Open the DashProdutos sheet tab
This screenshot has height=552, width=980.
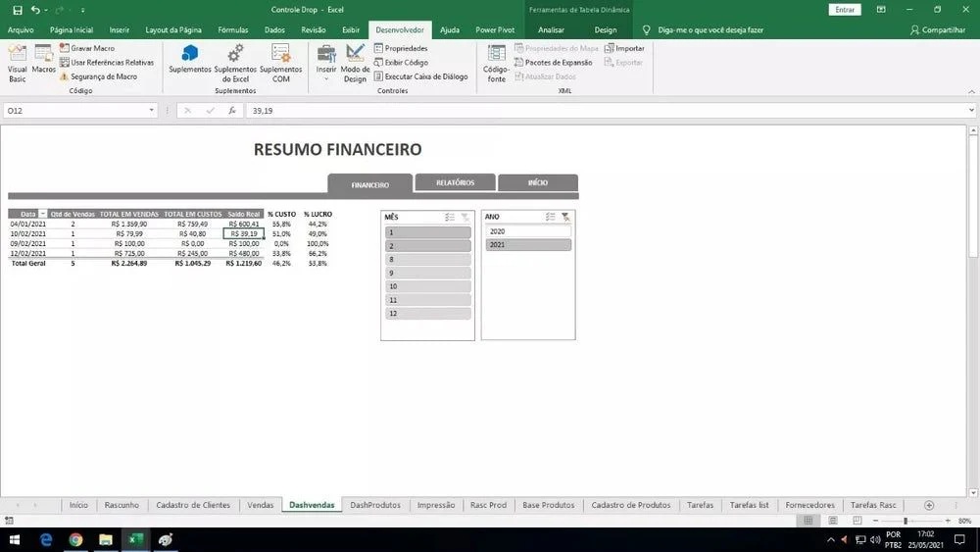[375, 505]
